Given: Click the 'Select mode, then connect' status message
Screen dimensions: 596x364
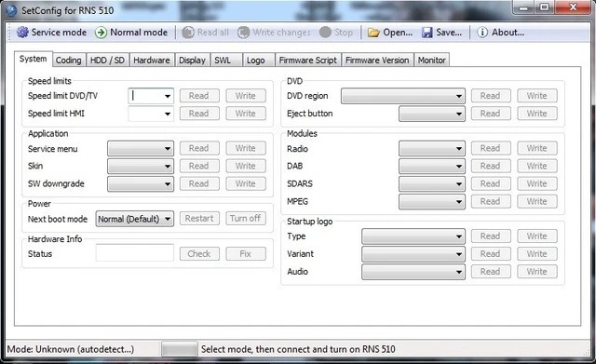Looking at the screenshot, I should pyautogui.click(x=298, y=349).
